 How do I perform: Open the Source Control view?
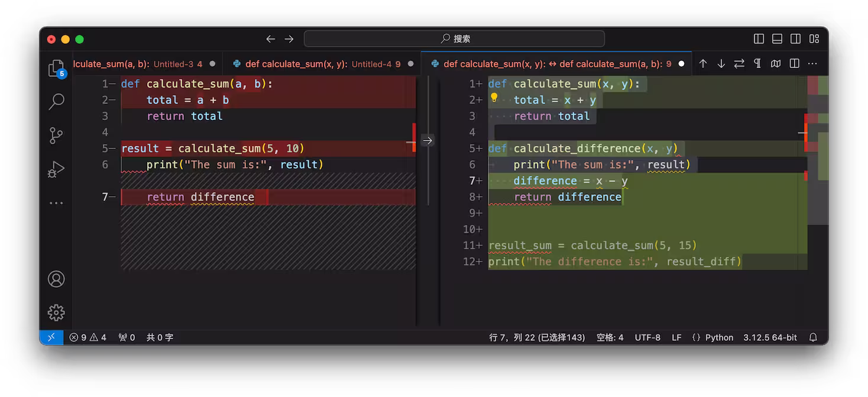click(56, 136)
